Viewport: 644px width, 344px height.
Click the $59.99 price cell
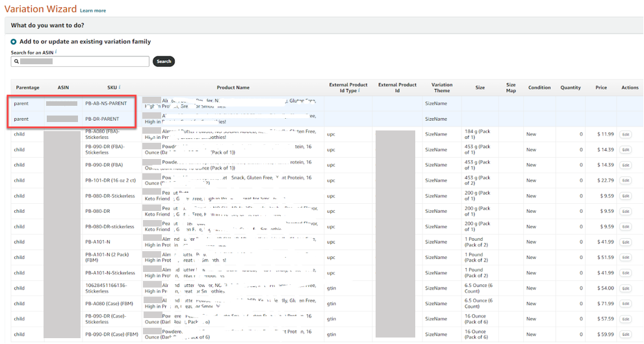[x=606, y=334]
